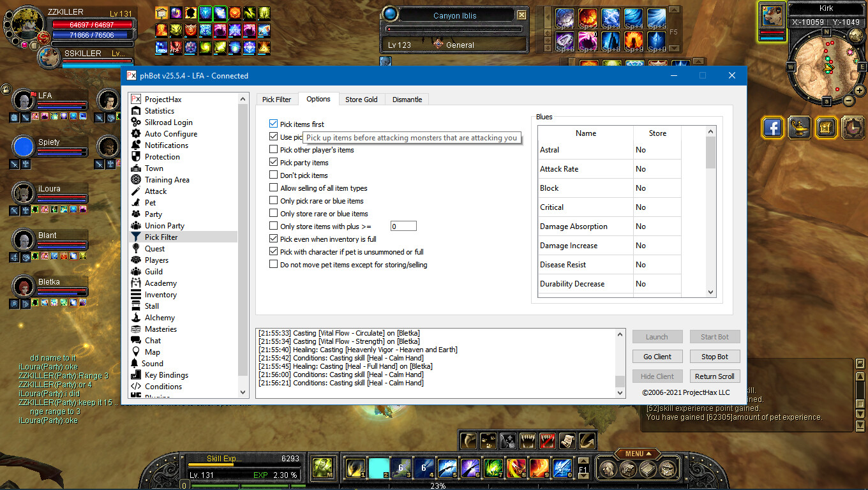
Task: Toggle Only pick rare or blue items
Action: [x=274, y=201]
